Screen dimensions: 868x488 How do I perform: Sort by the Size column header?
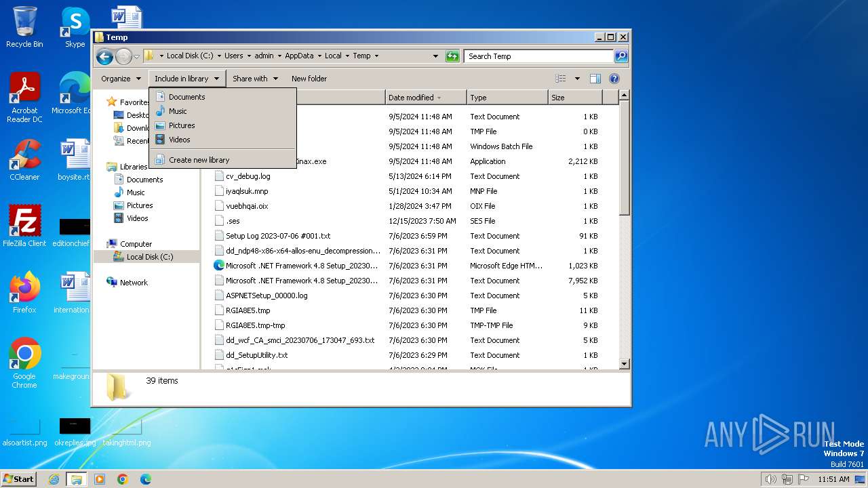575,98
